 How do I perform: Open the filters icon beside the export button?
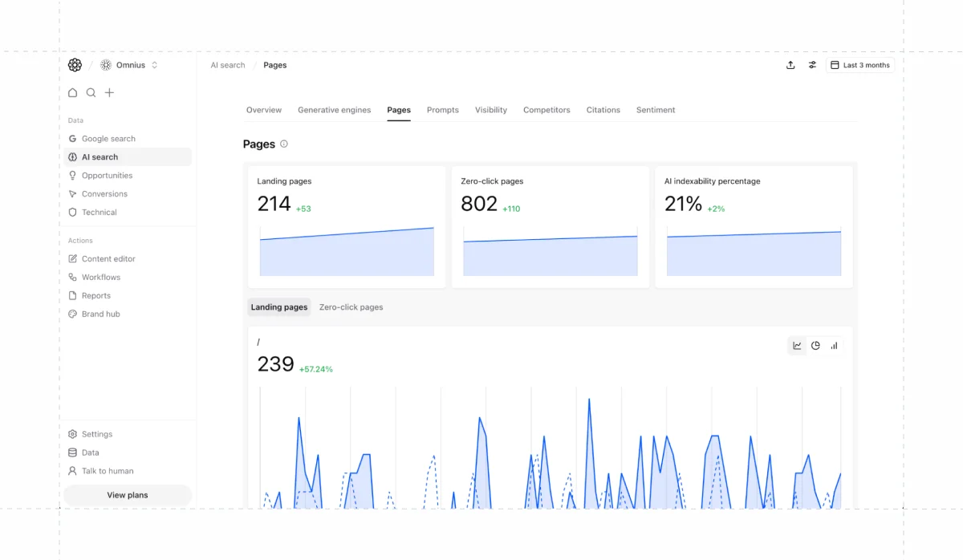(x=812, y=65)
